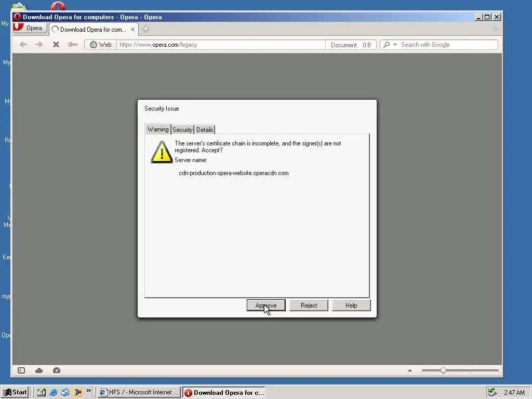Open the Opera desktop shortcut icon
Viewport: 532px width, 399px height.
pyautogui.click(x=58, y=6)
